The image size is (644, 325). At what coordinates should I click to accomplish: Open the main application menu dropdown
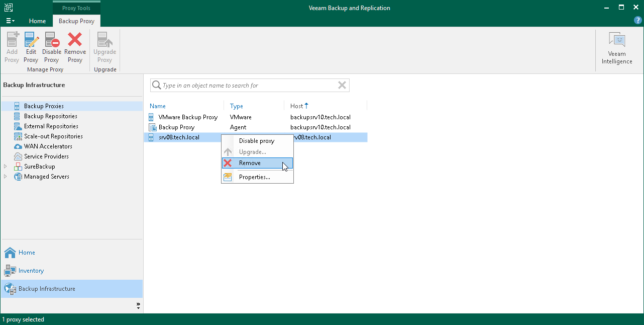[10, 21]
